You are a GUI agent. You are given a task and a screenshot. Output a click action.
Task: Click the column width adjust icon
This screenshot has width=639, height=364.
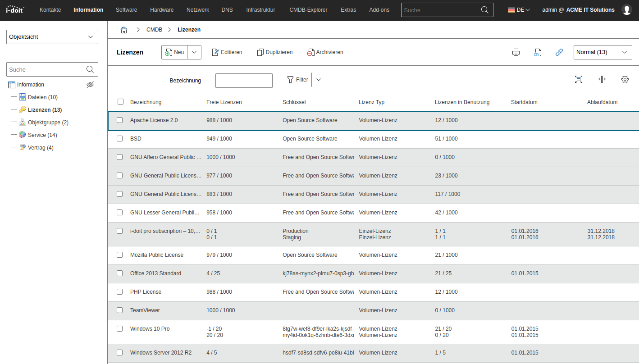point(602,79)
